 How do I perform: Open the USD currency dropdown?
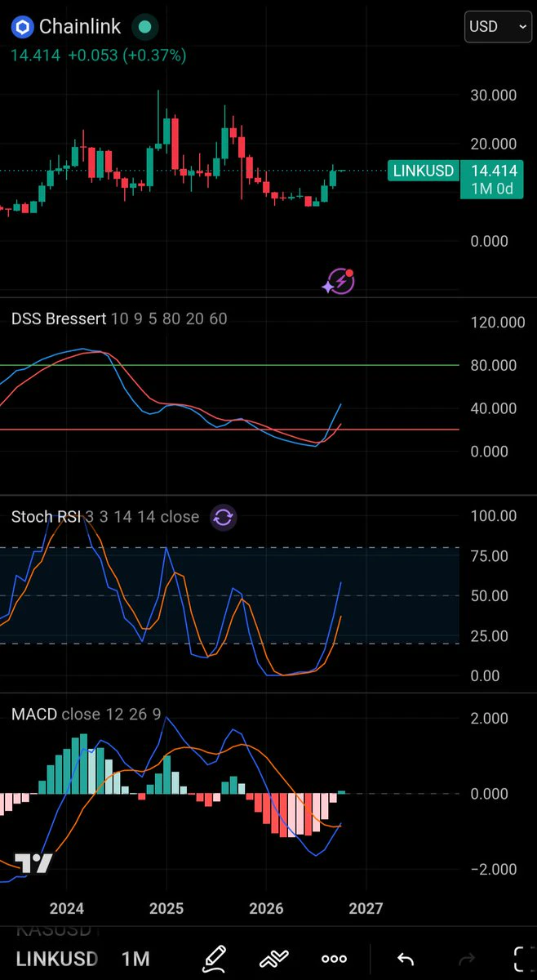click(498, 27)
